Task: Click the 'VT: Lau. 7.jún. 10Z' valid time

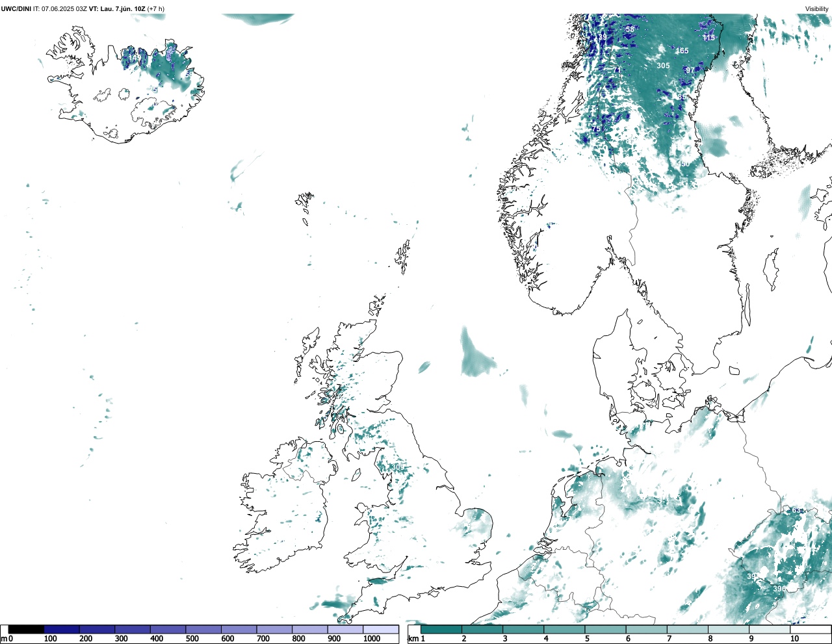Action: click(117, 8)
